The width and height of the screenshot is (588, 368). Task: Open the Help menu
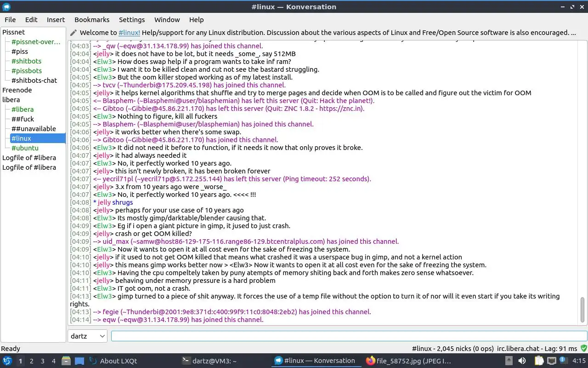click(196, 20)
